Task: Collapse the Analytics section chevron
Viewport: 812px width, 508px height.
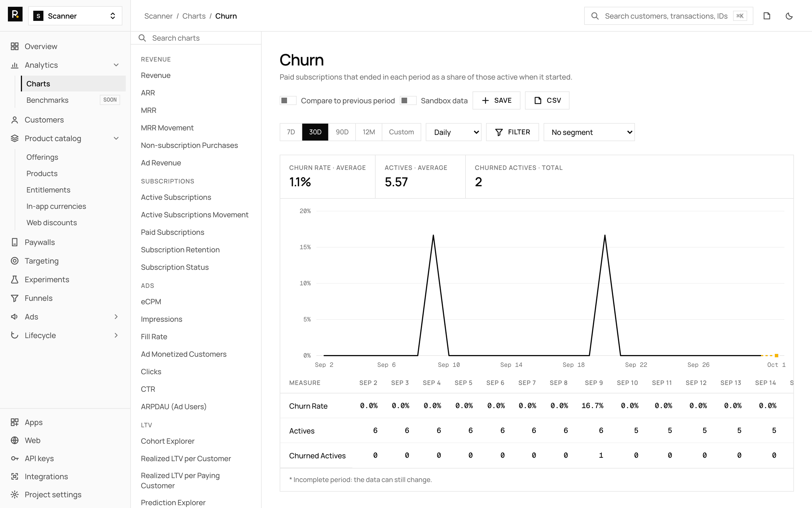Action: [x=116, y=65]
